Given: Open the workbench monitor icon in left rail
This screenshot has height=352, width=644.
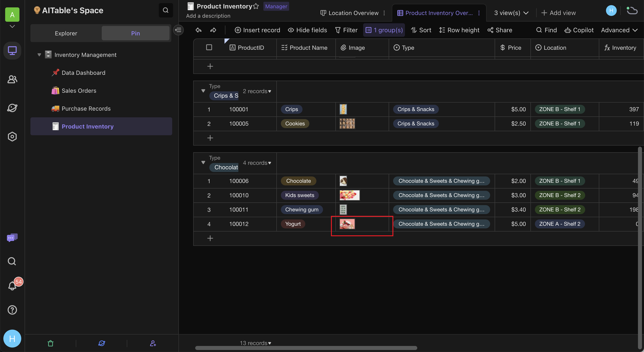Looking at the screenshot, I should [x=12, y=51].
